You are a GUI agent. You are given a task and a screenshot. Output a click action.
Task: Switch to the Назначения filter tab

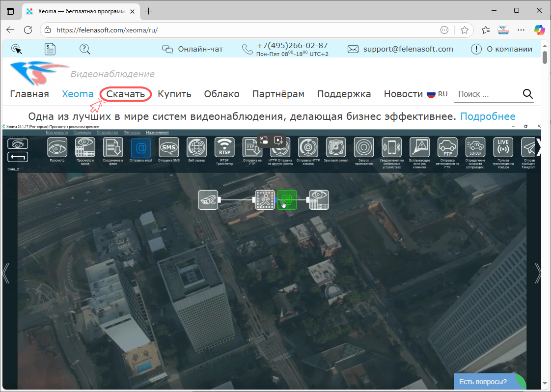(x=157, y=132)
